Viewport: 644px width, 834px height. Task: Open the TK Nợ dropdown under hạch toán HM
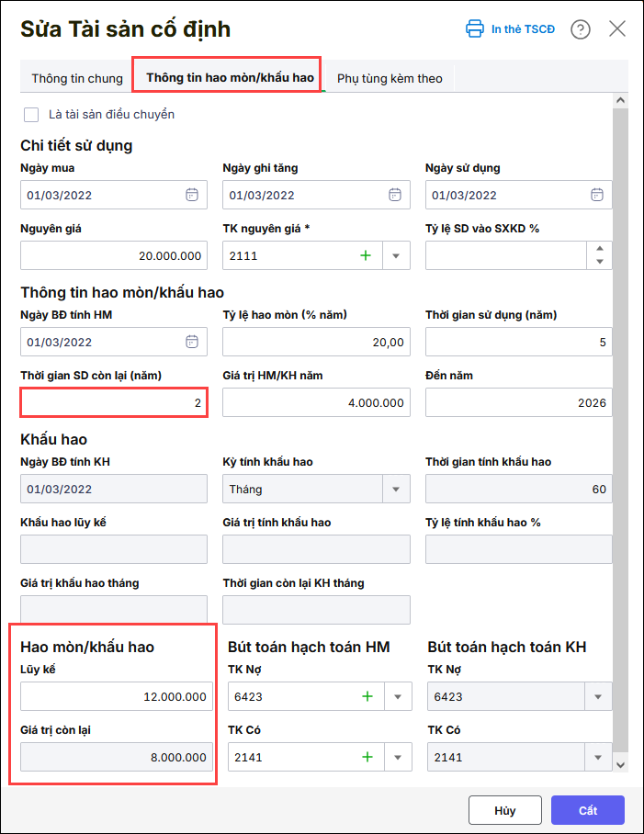point(398,697)
